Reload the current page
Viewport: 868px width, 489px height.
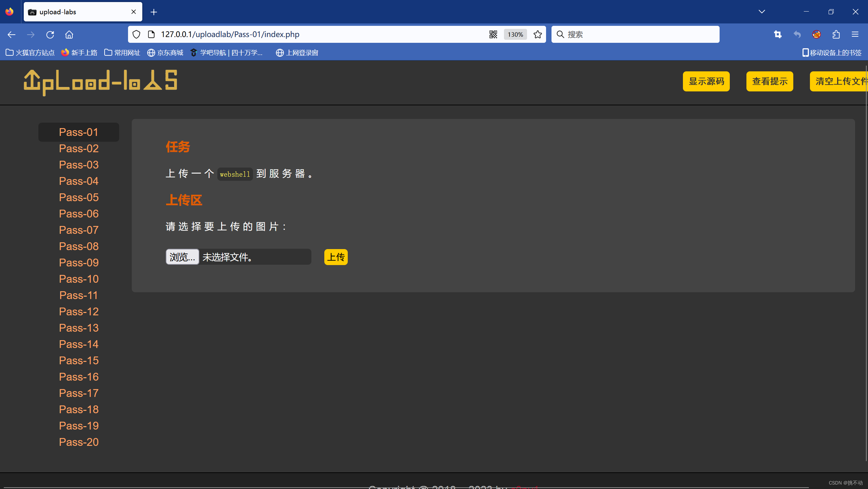pyautogui.click(x=50, y=34)
